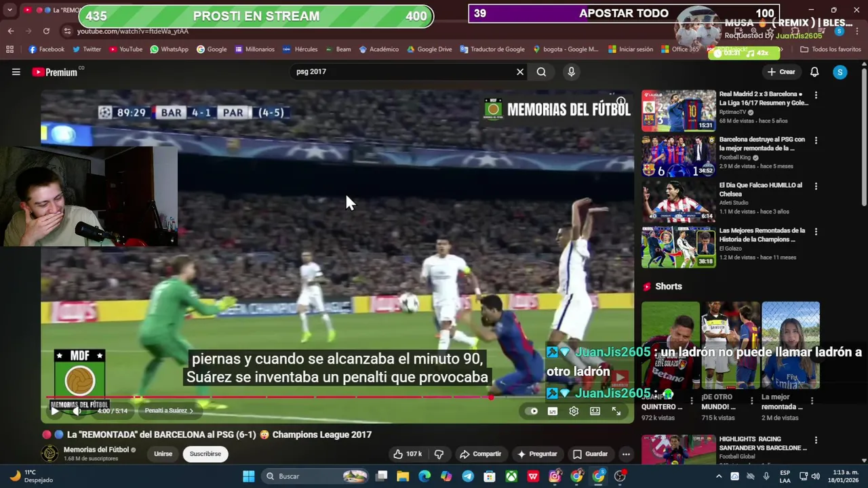Open options for Las Mejores Remontadas video

click(816, 232)
